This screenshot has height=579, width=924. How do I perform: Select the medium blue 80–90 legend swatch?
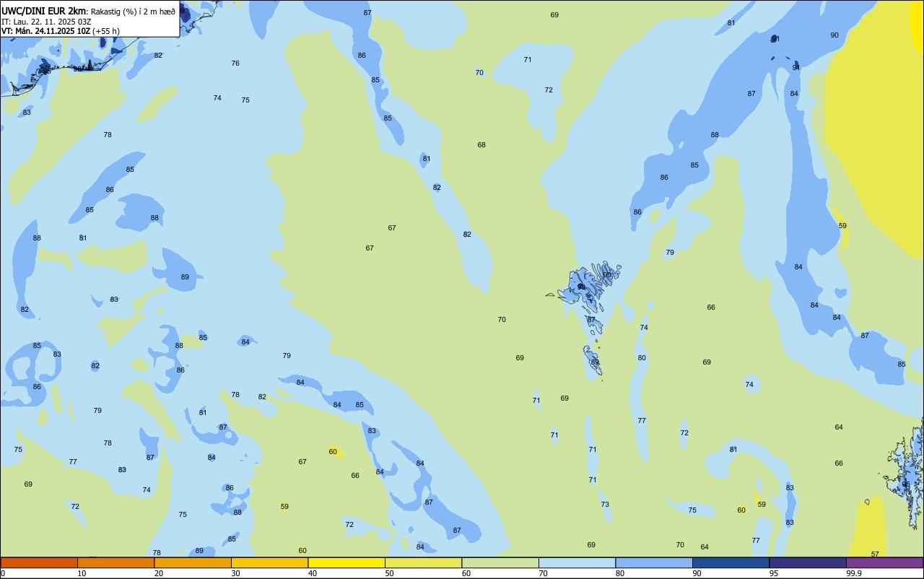coord(654,562)
